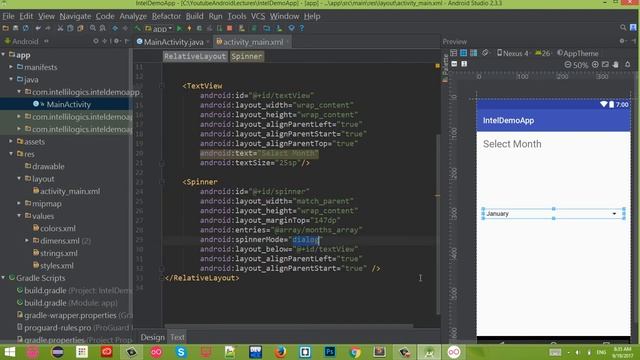Image resolution: width=640 pixels, height=360 pixels.
Task: Click the notifications bell icon in Preview
Action: [628, 64]
